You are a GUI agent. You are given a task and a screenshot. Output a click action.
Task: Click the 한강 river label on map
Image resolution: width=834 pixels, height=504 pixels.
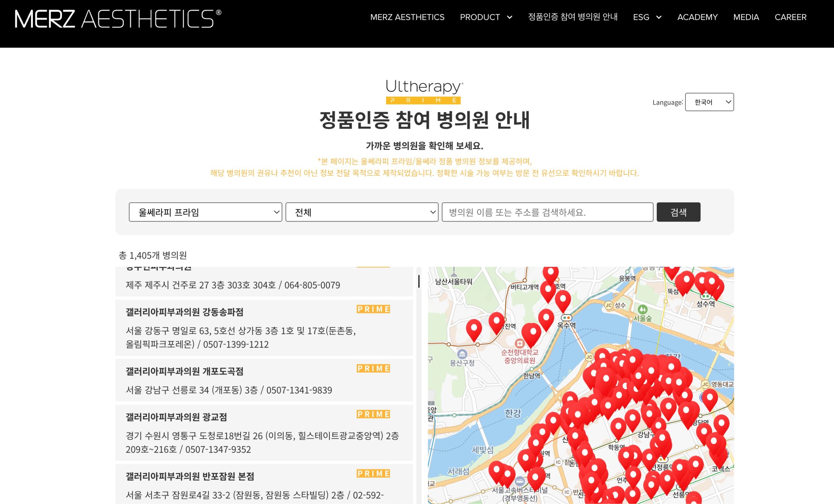tap(513, 413)
